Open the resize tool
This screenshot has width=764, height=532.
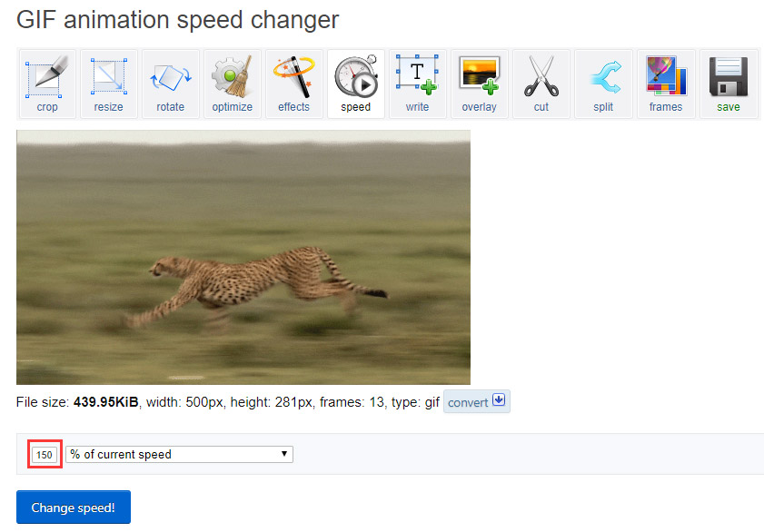tap(109, 84)
